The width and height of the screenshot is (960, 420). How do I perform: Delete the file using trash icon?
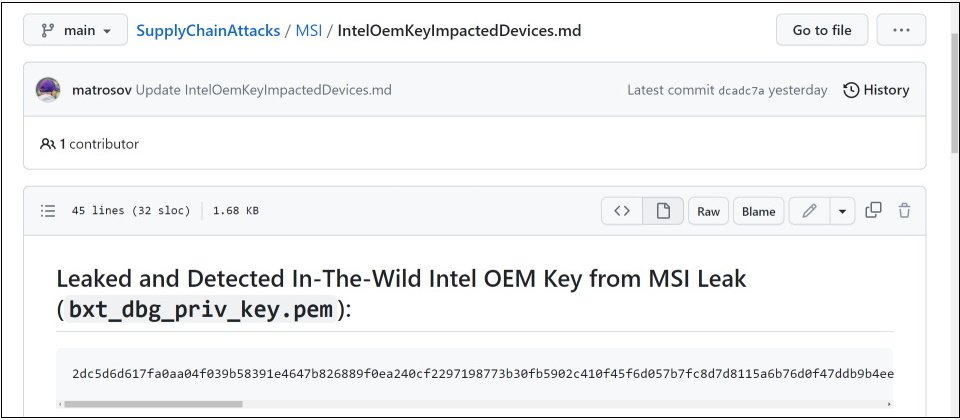[x=904, y=211]
